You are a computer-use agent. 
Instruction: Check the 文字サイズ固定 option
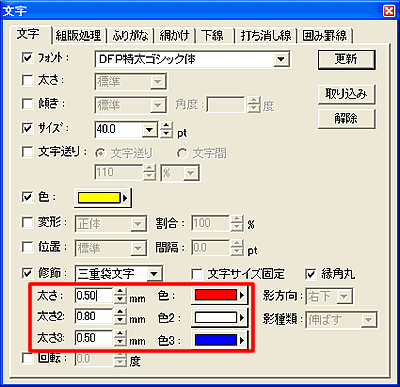click(x=197, y=275)
